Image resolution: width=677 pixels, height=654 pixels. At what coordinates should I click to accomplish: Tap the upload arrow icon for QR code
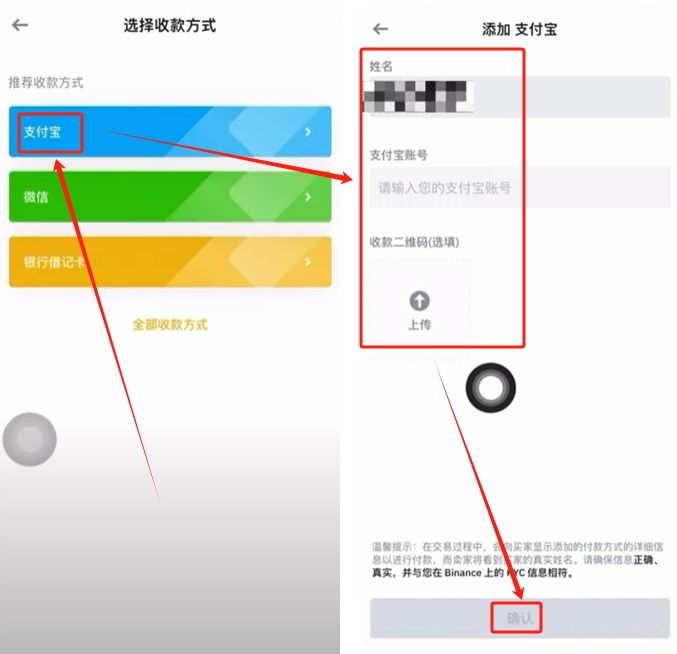click(x=419, y=301)
